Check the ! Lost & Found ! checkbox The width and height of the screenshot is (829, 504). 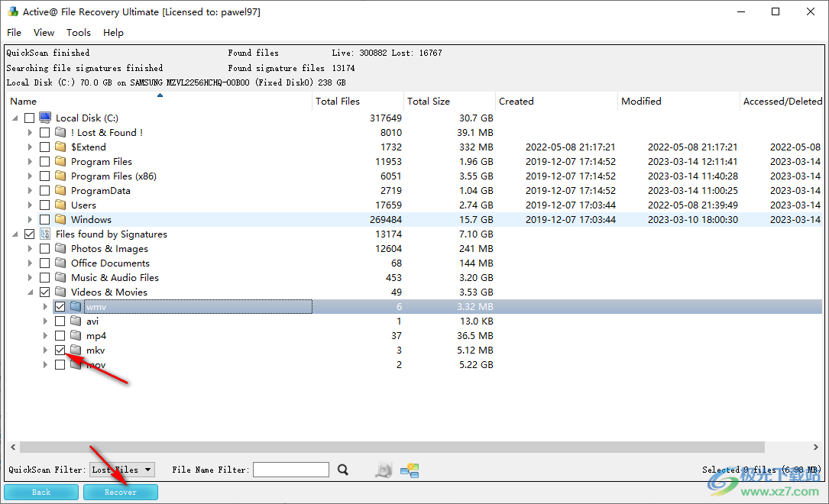(45, 132)
